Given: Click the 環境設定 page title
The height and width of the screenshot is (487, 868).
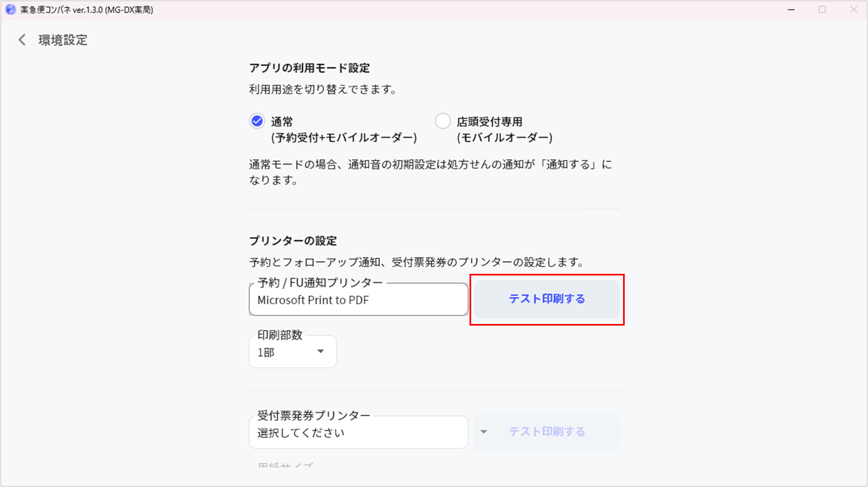Looking at the screenshot, I should click(63, 40).
